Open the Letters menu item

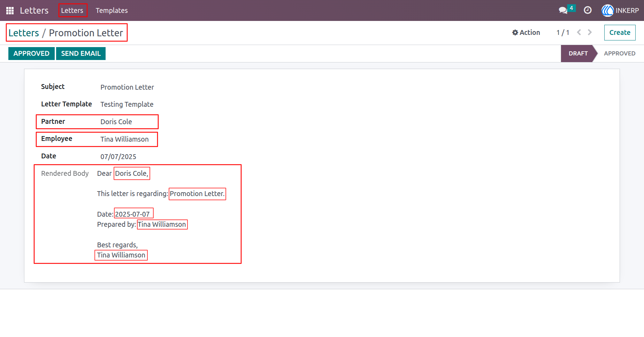[x=72, y=10]
